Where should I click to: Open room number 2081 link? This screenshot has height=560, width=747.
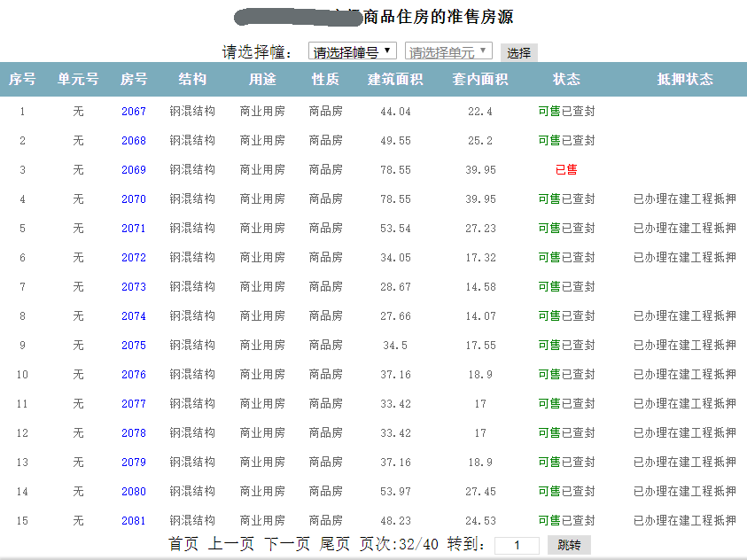point(134,521)
